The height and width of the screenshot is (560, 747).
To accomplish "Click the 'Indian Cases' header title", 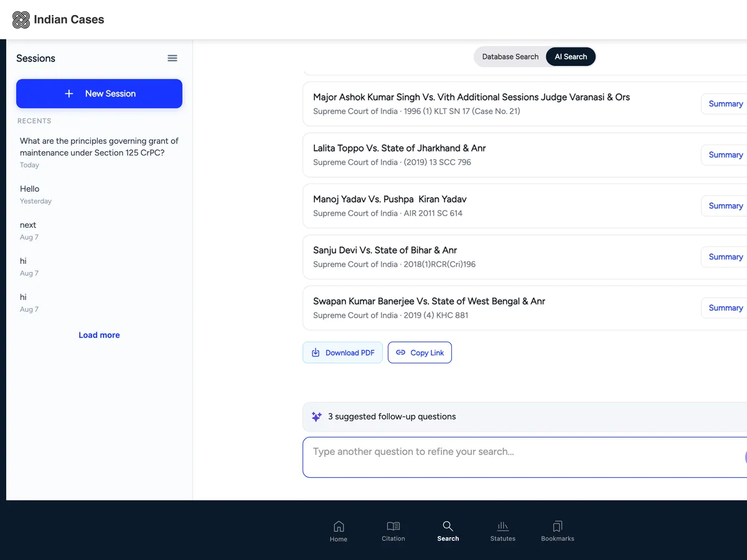I will coord(69,20).
